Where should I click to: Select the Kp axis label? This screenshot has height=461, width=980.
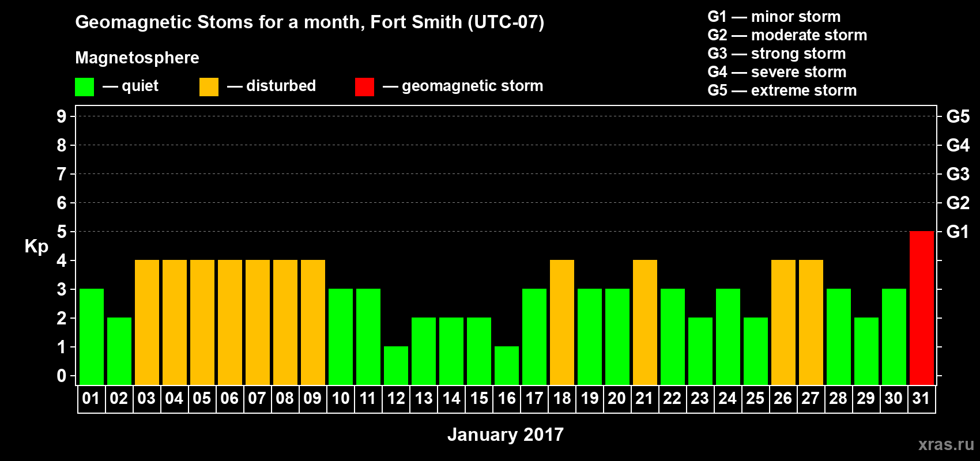click(36, 247)
